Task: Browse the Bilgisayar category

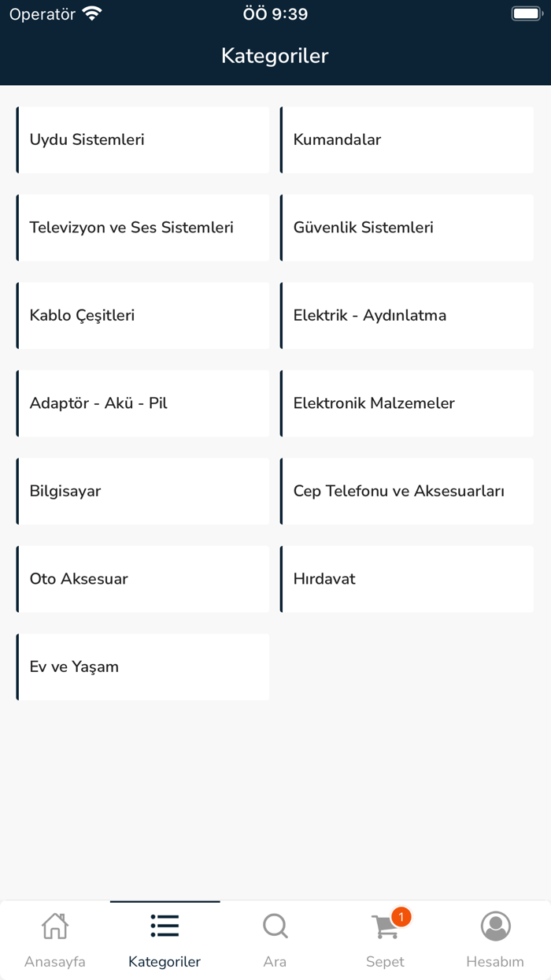Action: click(x=142, y=491)
